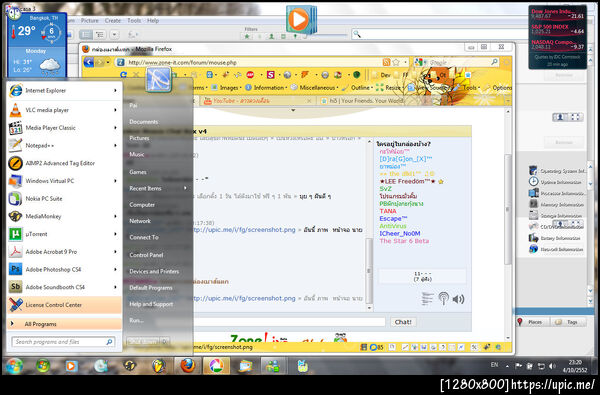Click Search programs and files box
This screenshot has height=395, width=600.
(63, 341)
